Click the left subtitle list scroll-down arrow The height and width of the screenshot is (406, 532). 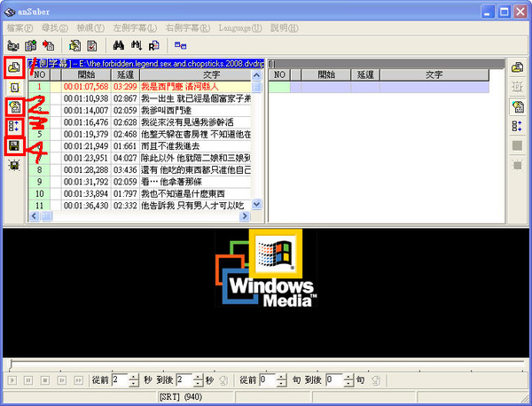point(256,204)
